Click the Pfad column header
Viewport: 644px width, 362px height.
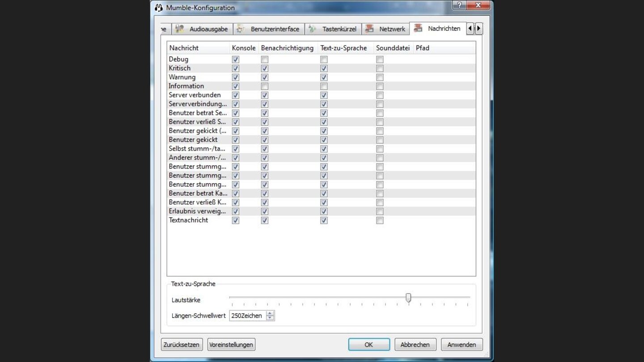(444, 48)
